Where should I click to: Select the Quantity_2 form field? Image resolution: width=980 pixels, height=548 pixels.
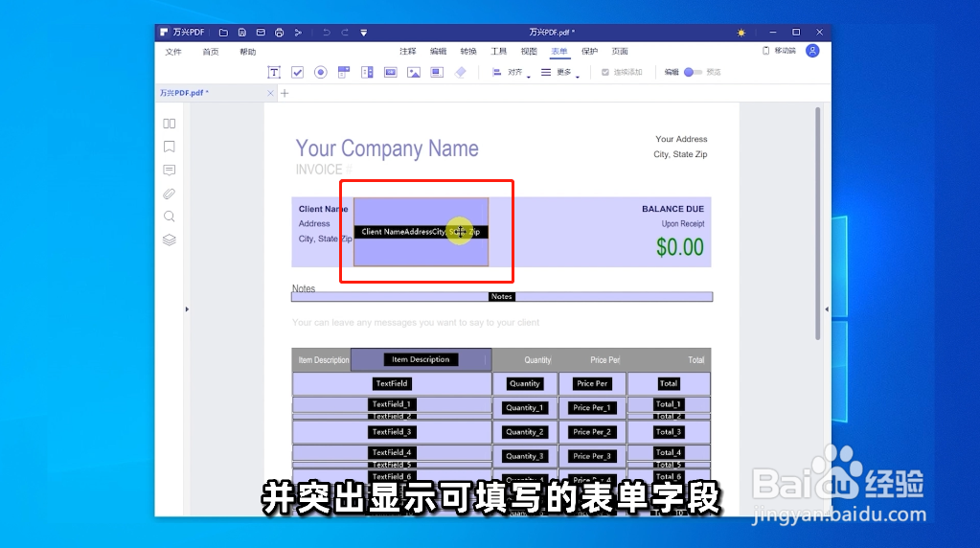(x=524, y=432)
